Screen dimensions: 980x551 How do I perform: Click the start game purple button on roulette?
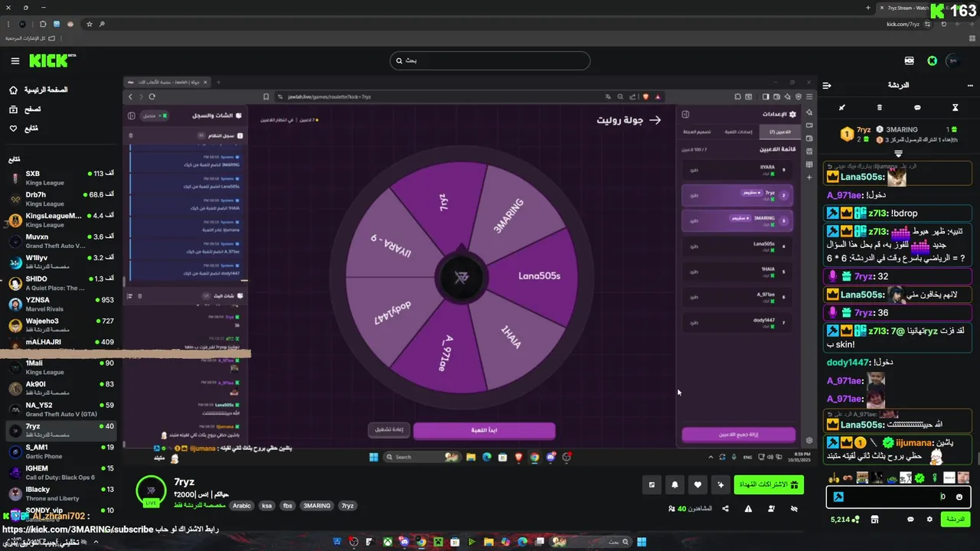click(484, 430)
